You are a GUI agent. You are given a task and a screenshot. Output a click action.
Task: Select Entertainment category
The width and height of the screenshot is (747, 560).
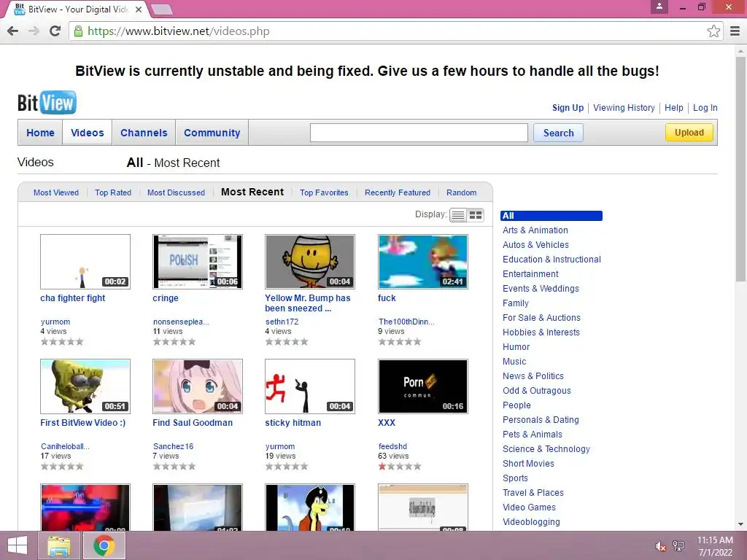click(530, 274)
